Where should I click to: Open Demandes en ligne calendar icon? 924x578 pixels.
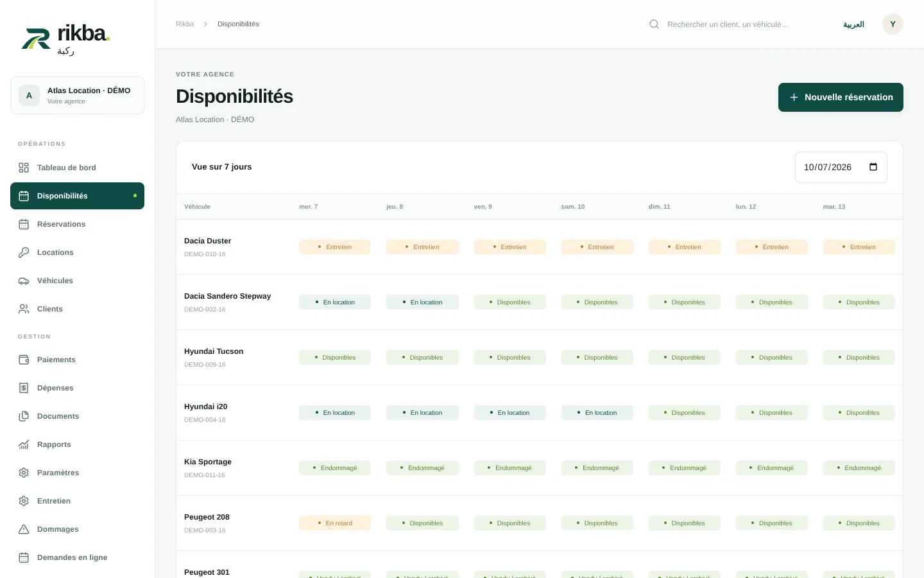tap(24, 557)
